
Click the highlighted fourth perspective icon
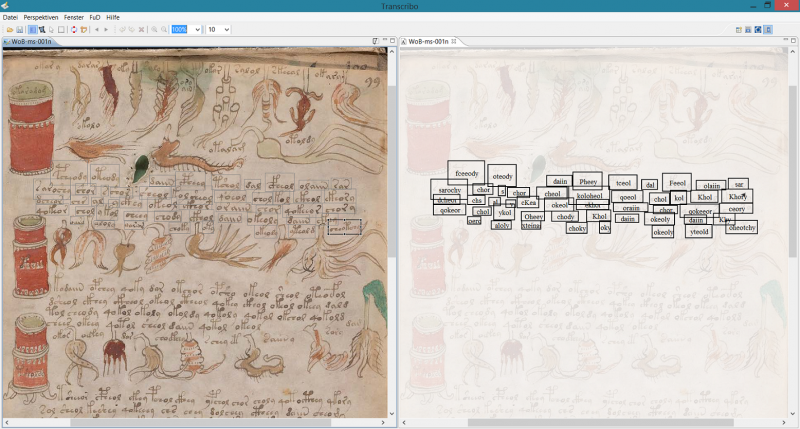tap(768, 30)
